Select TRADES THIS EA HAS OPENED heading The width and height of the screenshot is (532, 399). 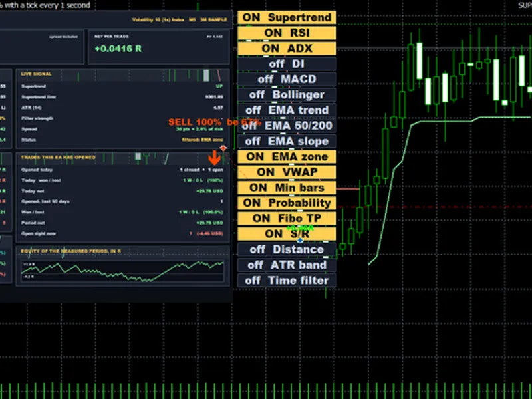click(58, 157)
